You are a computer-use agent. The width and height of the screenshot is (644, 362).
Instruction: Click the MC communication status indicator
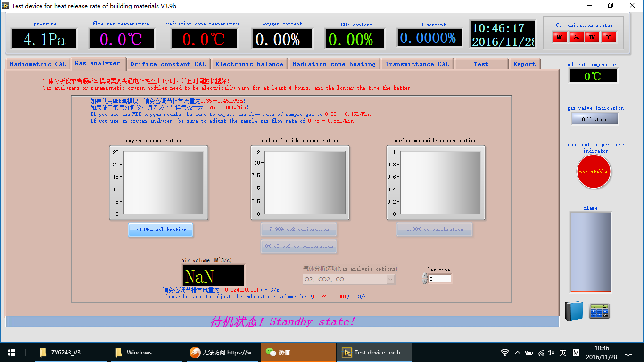click(x=560, y=37)
